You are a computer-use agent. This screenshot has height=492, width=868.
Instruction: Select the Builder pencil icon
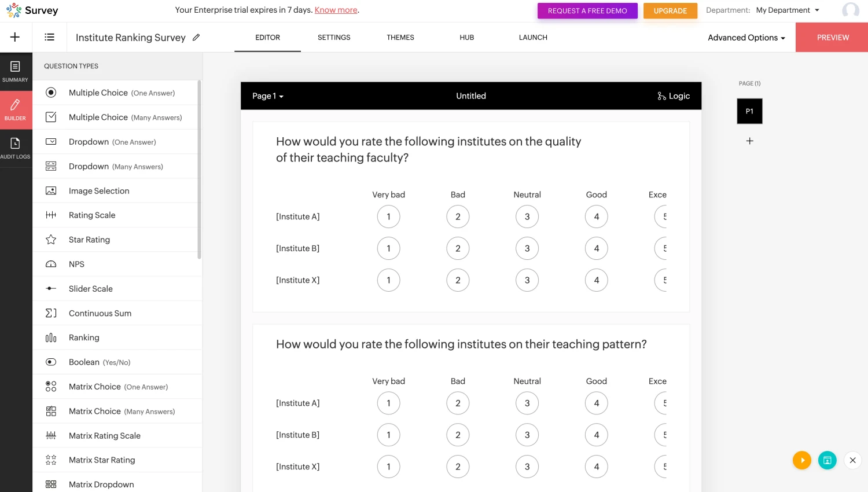16,107
